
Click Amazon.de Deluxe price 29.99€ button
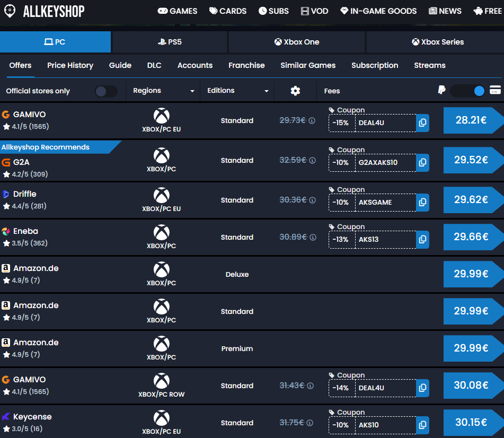coord(471,274)
